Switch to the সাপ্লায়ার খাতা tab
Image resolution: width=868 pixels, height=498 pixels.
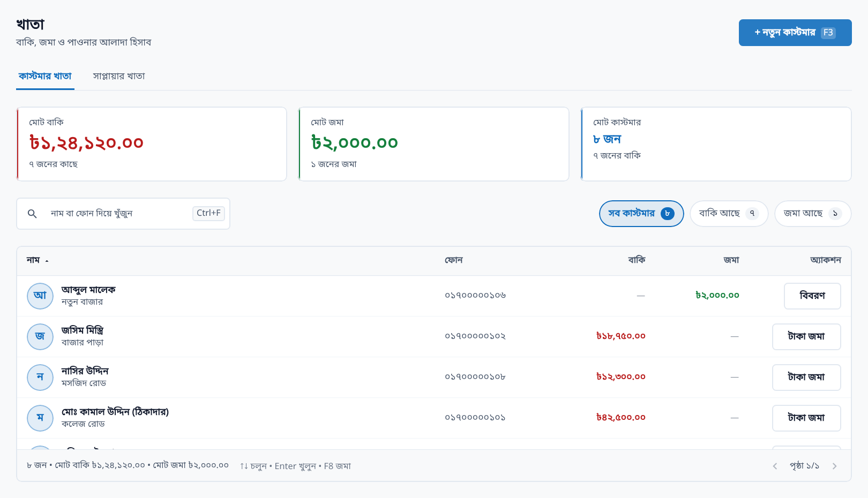[x=119, y=76]
